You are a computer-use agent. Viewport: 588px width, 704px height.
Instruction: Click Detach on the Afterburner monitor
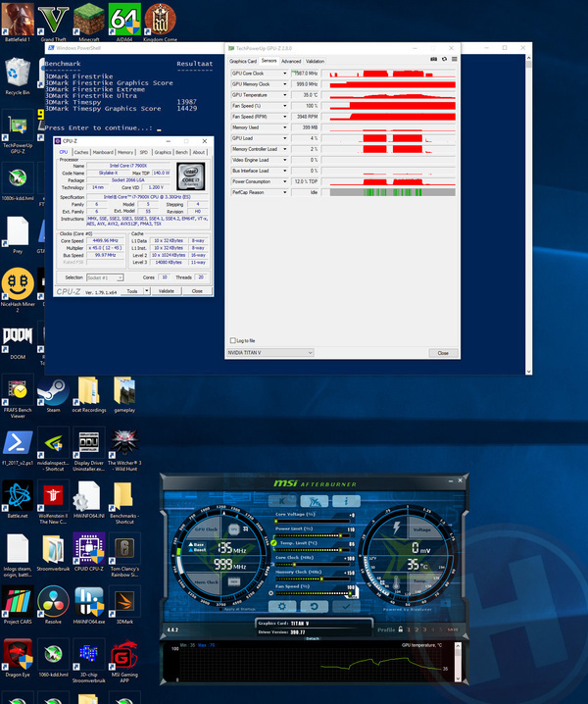pos(313,638)
